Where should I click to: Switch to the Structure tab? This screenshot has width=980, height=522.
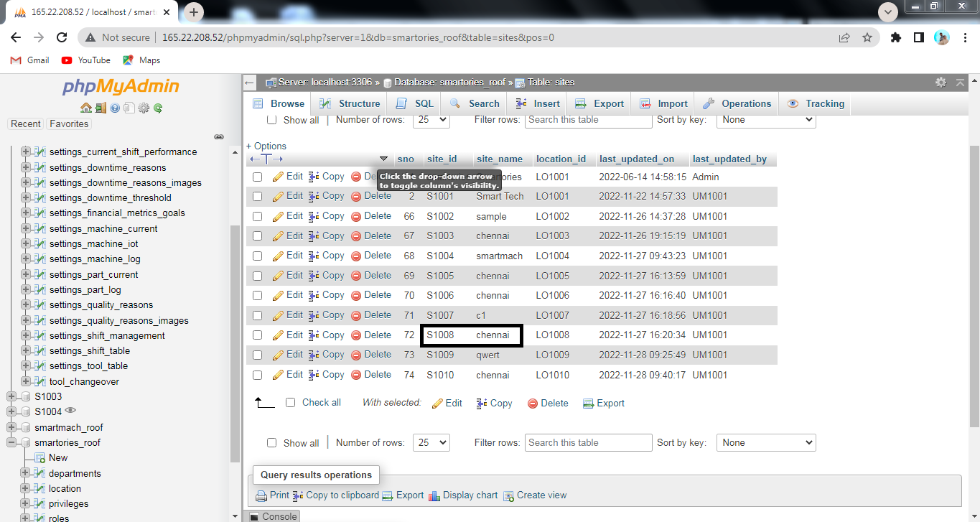pos(349,103)
